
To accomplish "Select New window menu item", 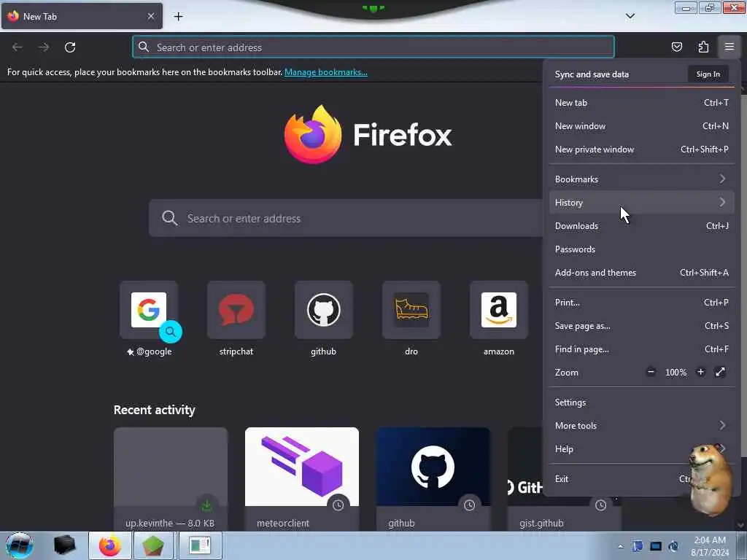I will pos(642,125).
